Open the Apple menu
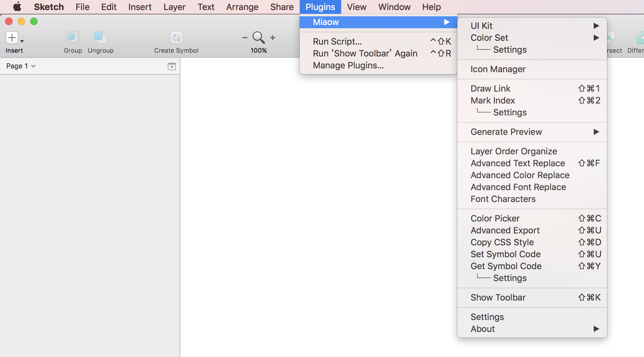 [17, 7]
